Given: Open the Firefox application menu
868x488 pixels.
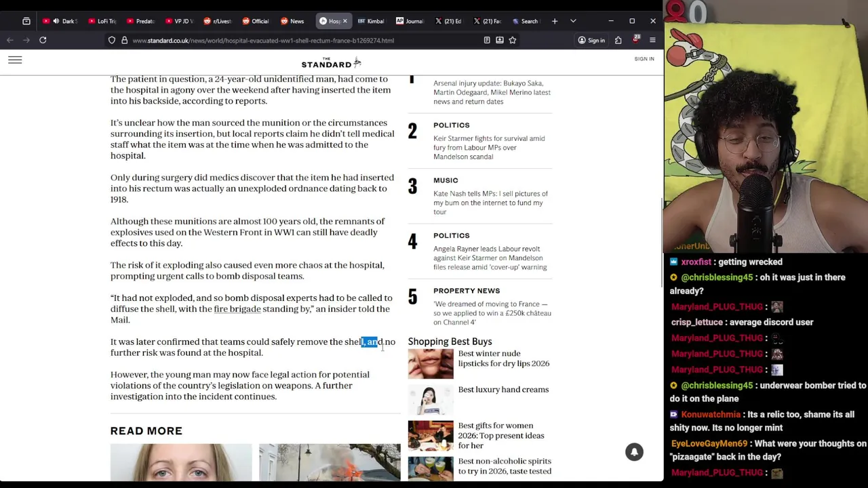Looking at the screenshot, I should tap(652, 40).
